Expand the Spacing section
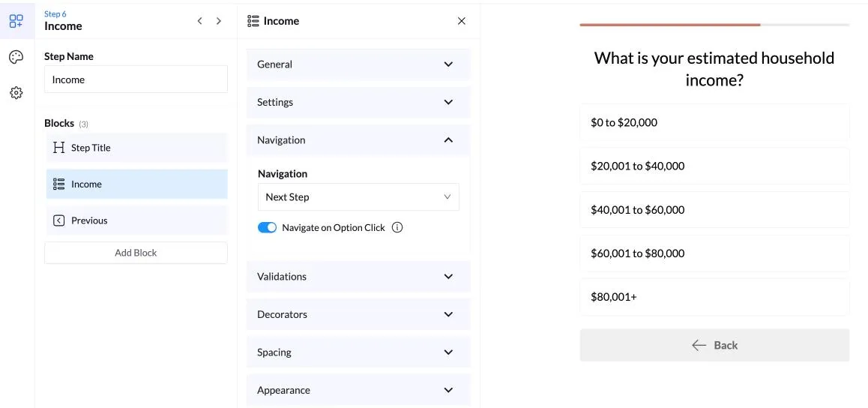The width and height of the screenshot is (868, 408). pyautogui.click(x=359, y=352)
